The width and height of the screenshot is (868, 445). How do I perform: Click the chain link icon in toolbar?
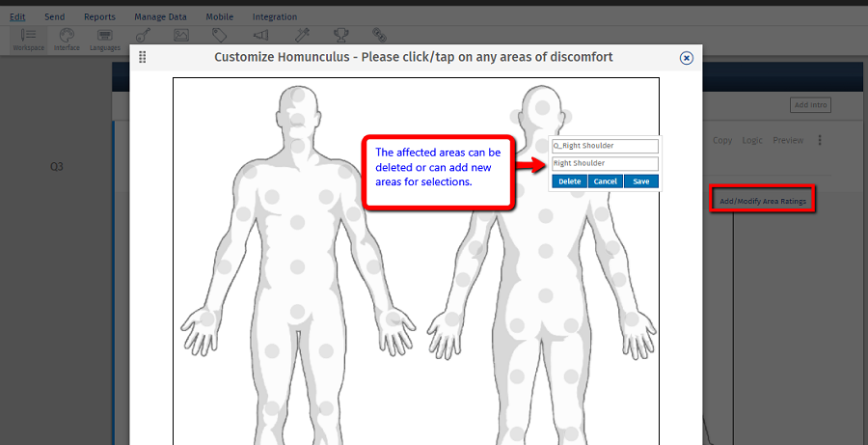click(379, 36)
